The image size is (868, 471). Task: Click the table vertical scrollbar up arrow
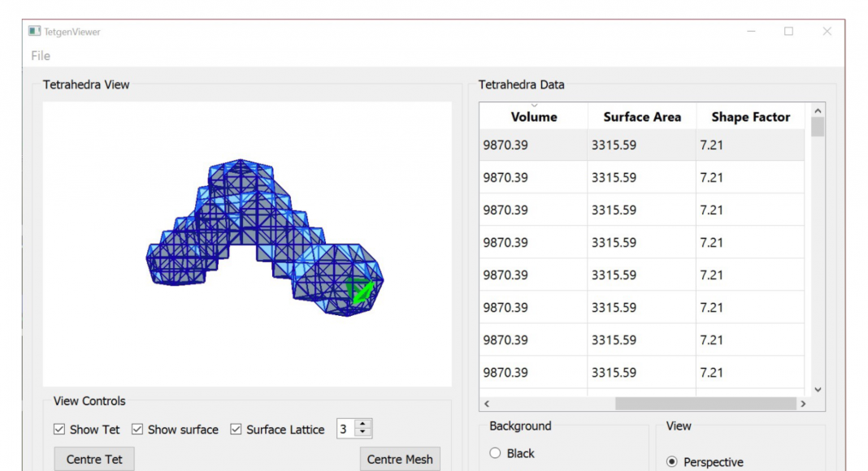click(x=818, y=110)
